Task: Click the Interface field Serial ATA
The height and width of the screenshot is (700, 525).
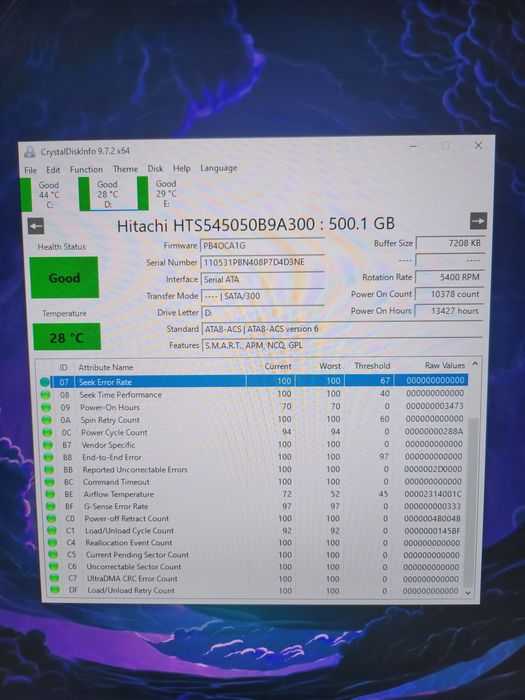Action: coord(263,279)
